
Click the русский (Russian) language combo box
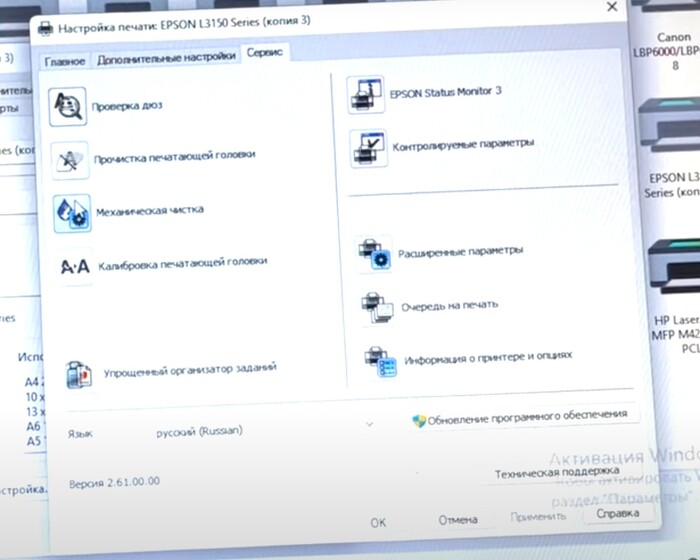(x=265, y=429)
